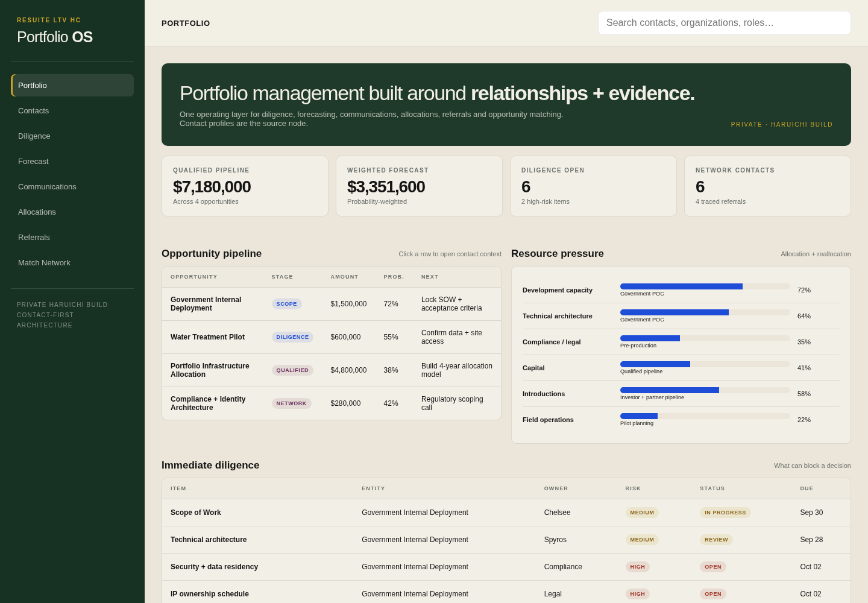Open the Referrals section
This screenshot has width=868, height=603.
coord(72,238)
